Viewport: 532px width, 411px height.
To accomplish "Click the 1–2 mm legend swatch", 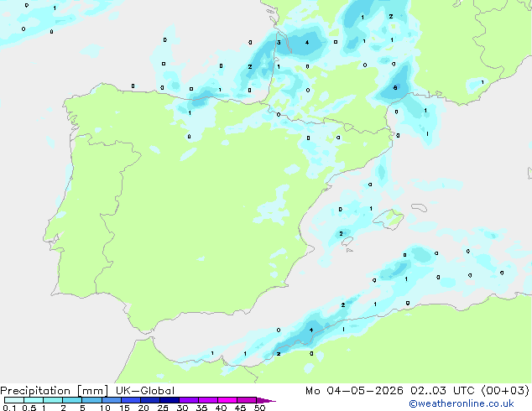I will point(53,400).
